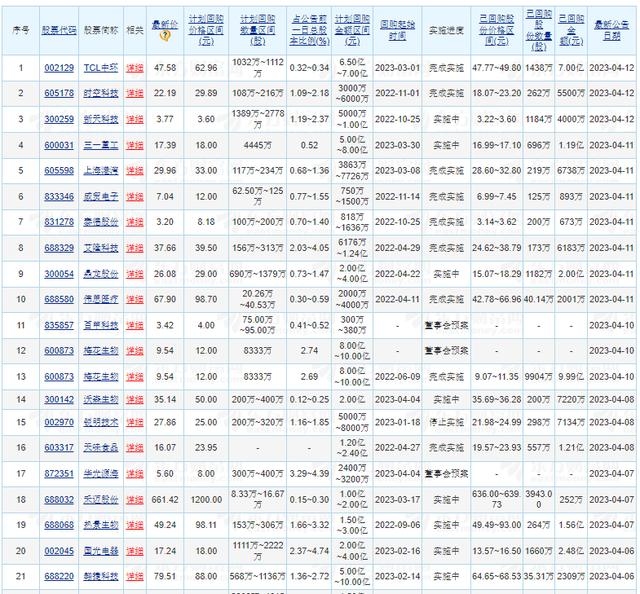Image resolution: width=640 pixels, height=594 pixels.
Task: Open stock code 833346 link
Action: click(x=59, y=196)
